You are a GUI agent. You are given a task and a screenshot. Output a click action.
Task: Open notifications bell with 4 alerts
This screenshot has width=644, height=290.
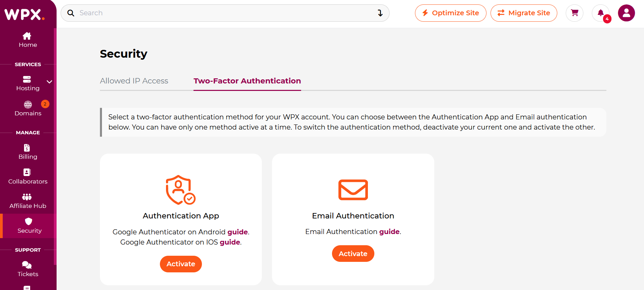[x=601, y=13]
